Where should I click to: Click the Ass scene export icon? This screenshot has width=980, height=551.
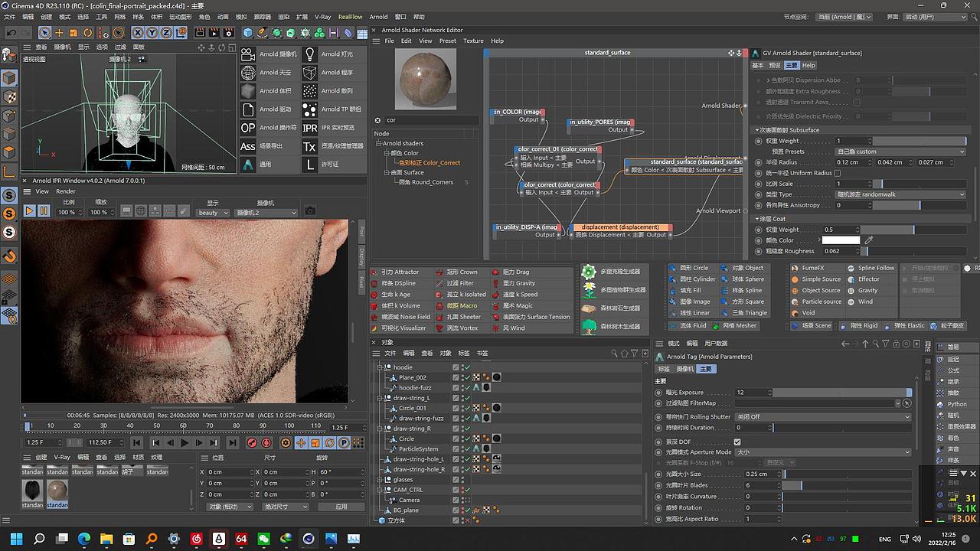[248, 146]
